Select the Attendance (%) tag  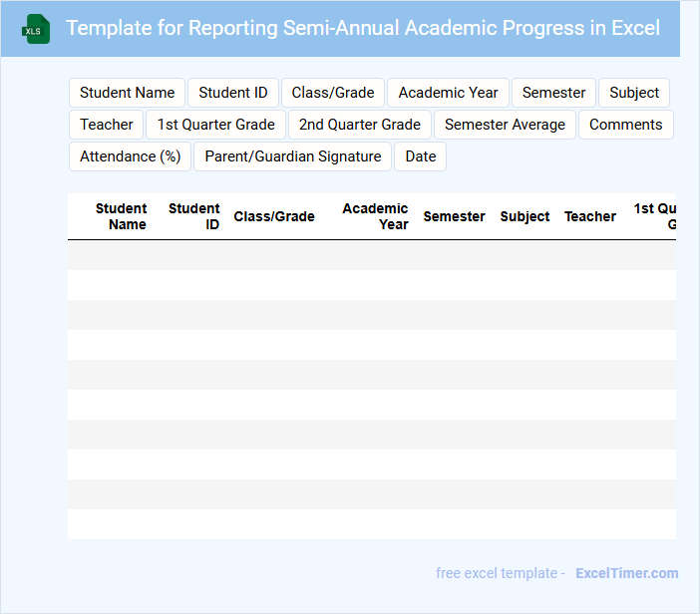[131, 156]
